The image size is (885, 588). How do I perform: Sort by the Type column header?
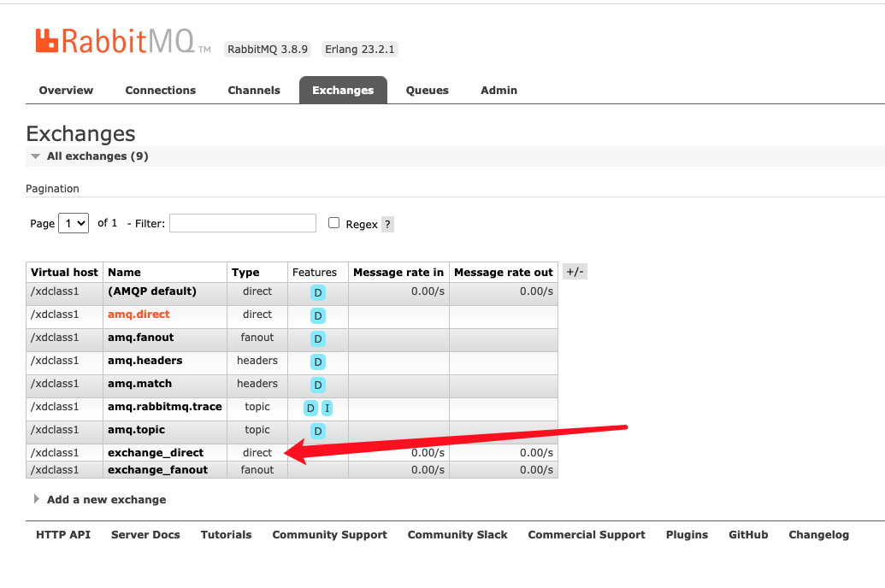[x=245, y=273]
